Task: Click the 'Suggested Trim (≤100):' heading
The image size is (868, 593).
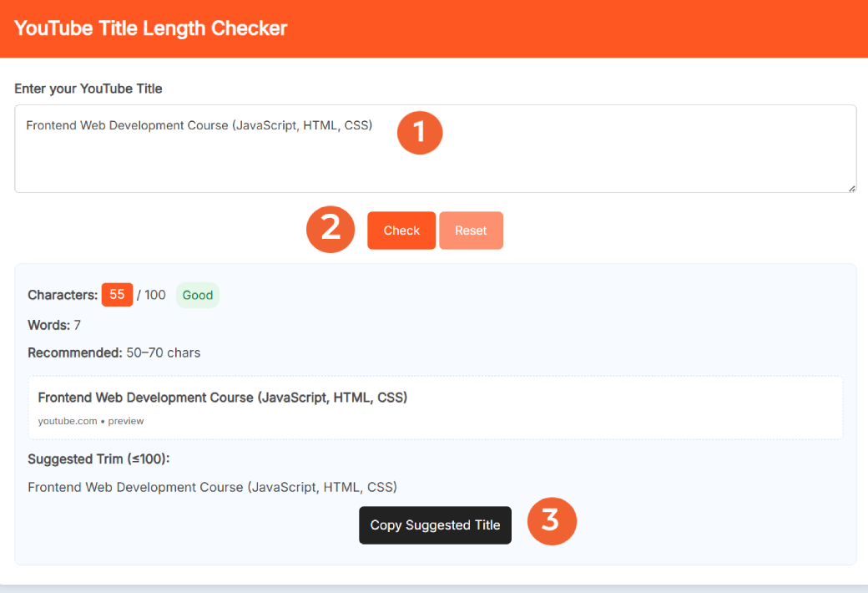Action: (98, 459)
